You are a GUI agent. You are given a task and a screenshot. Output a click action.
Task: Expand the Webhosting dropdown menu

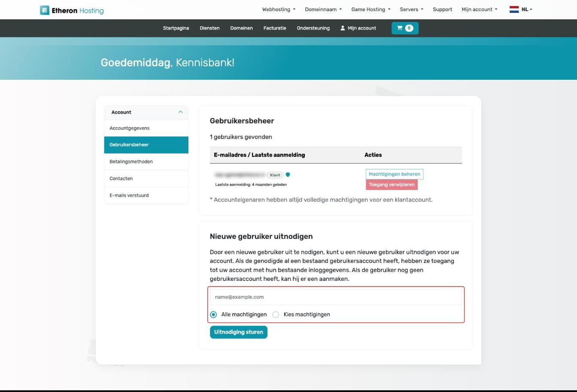pyautogui.click(x=279, y=9)
